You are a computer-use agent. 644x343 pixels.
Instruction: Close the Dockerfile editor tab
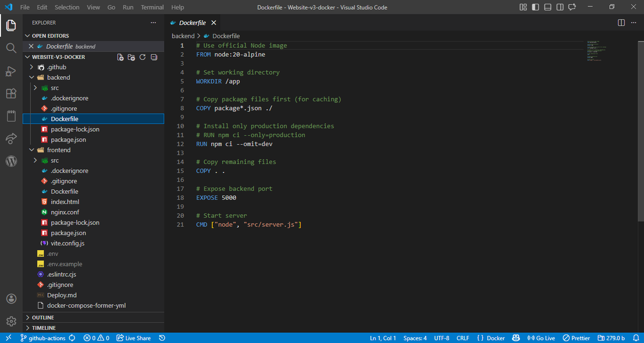pyautogui.click(x=214, y=23)
